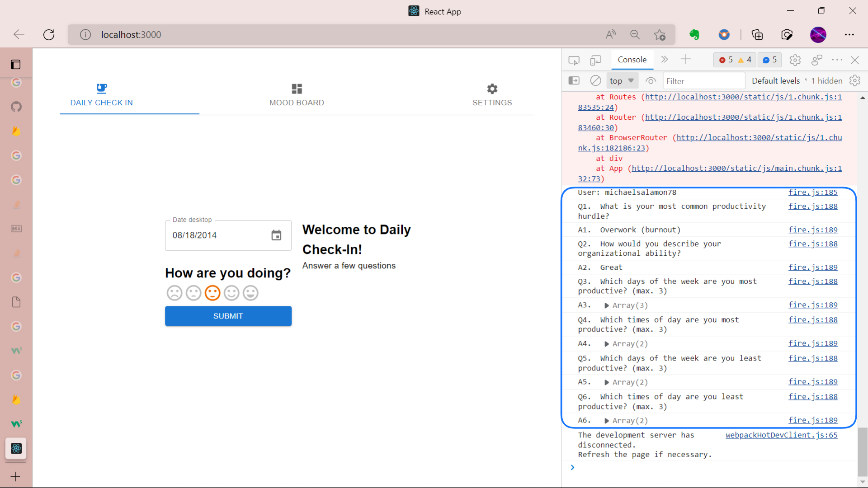Toggle the device emulation toolbar
The image size is (868, 488).
[x=595, y=60]
